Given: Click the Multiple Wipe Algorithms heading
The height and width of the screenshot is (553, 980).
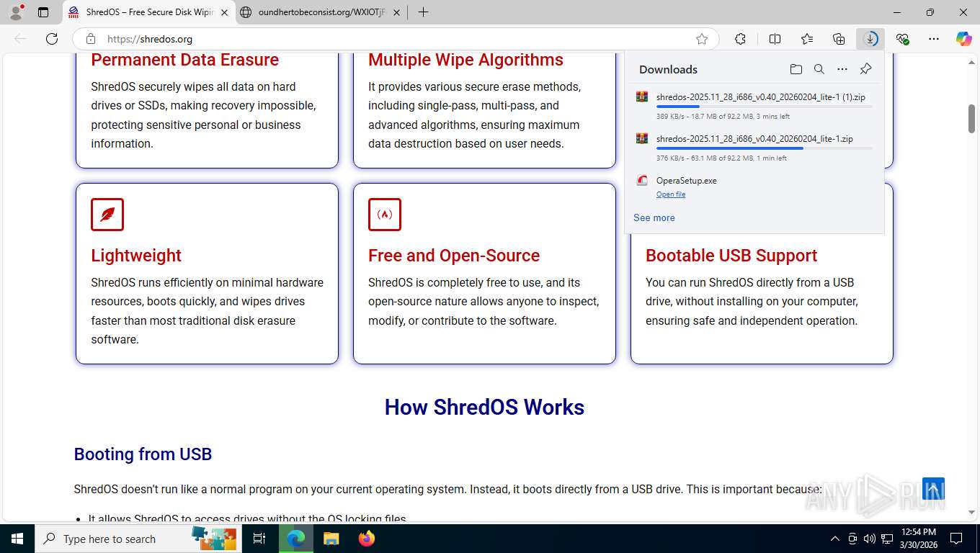Looking at the screenshot, I should (465, 60).
